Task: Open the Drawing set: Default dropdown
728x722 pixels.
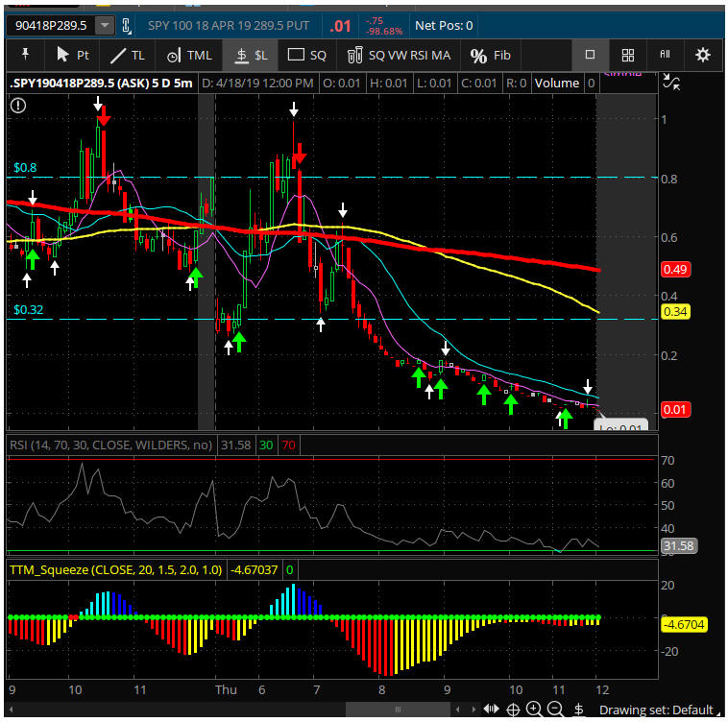Action: click(661, 710)
